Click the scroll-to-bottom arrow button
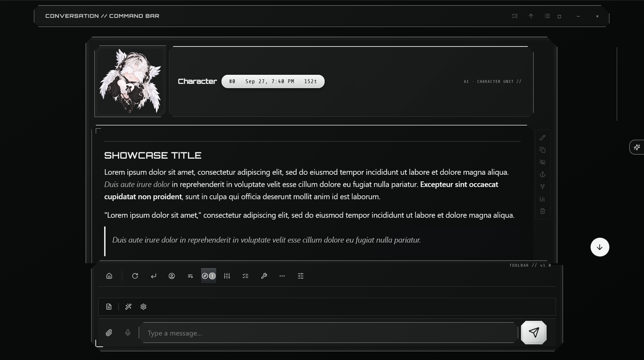644x360 pixels. pyautogui.click(x=600, y=247)
